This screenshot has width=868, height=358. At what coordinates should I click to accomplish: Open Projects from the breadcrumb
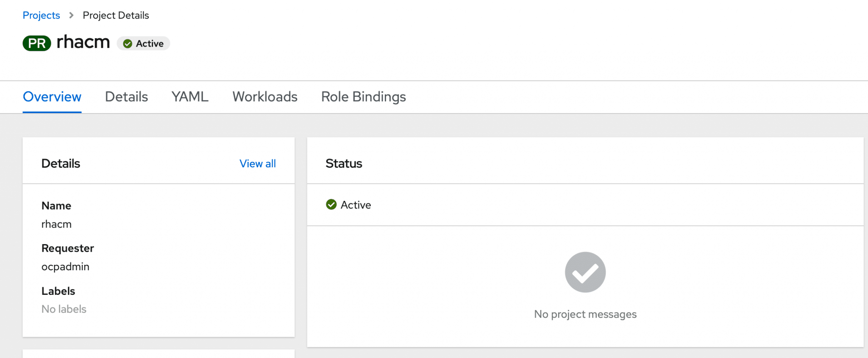pyautogui.click(x=41, y=15)
